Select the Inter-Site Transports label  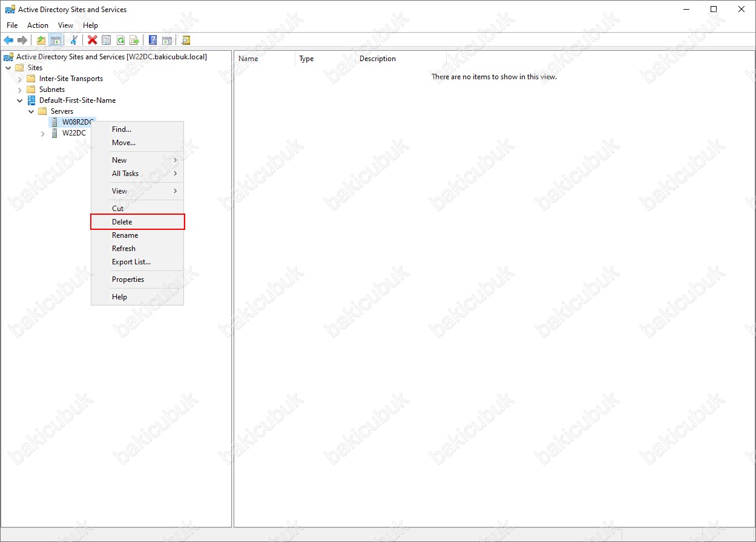(x=71, y=79)
